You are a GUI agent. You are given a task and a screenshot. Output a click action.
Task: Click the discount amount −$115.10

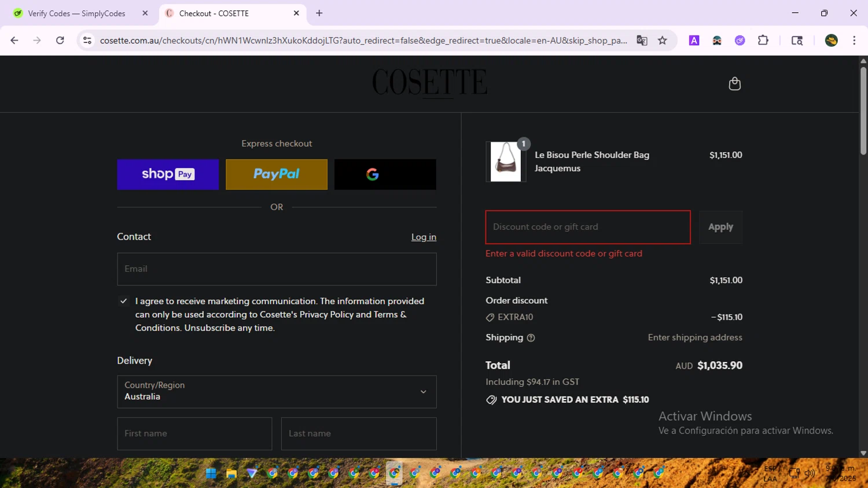tap(727, 317)
